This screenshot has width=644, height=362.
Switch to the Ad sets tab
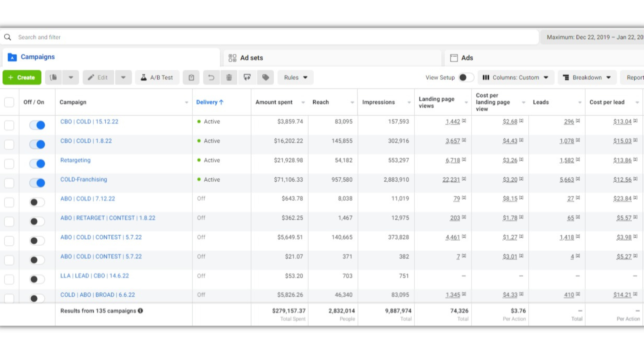coord(251,58)
